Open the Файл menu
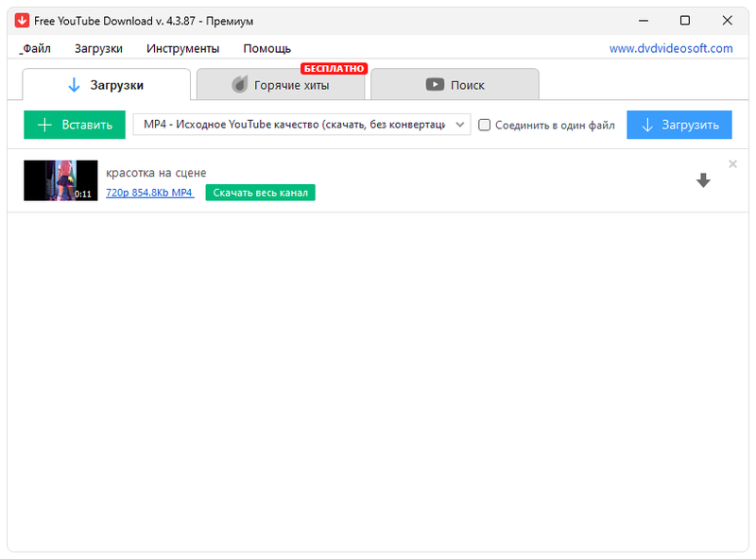This screenshot has width=756, height=559. click(x=35, y=49)
